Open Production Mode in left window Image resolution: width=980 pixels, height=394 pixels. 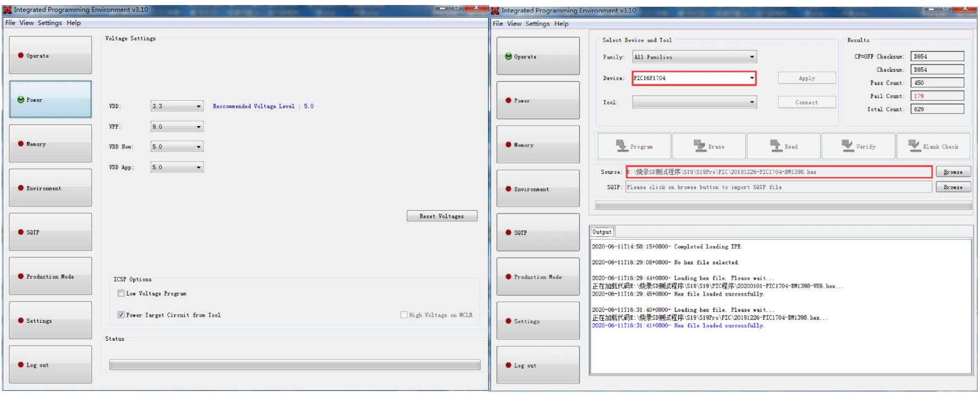[x=50, y=276]
